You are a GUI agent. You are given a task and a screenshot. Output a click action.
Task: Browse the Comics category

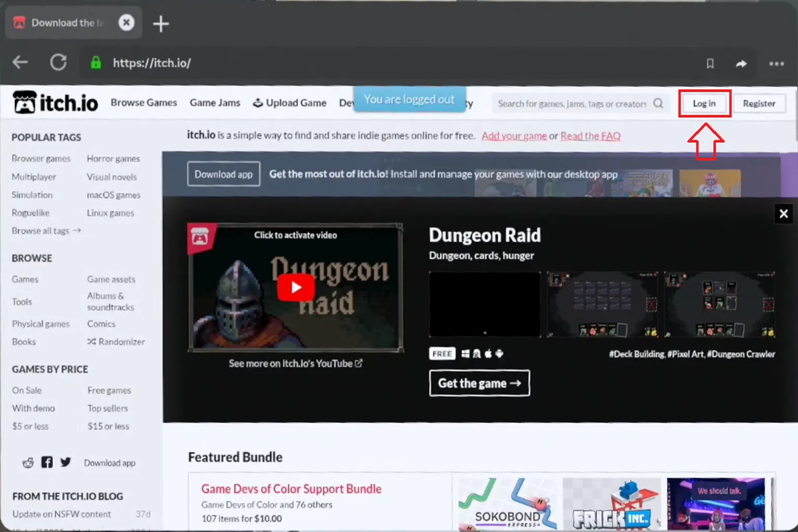[101, 324]
